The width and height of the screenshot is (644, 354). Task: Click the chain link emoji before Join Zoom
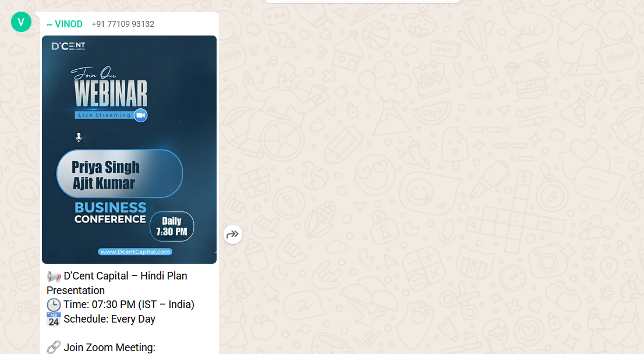[54, 348]
